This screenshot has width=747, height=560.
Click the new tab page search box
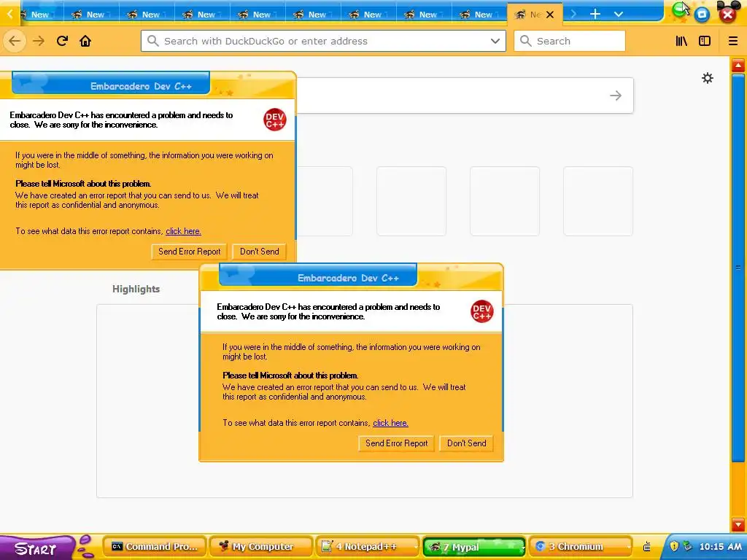465,96
